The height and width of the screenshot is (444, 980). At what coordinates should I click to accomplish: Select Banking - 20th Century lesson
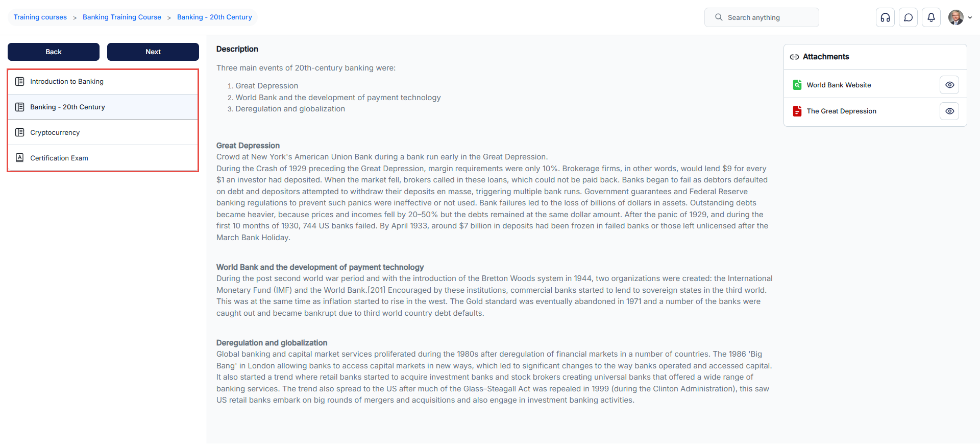click(67, 107)
